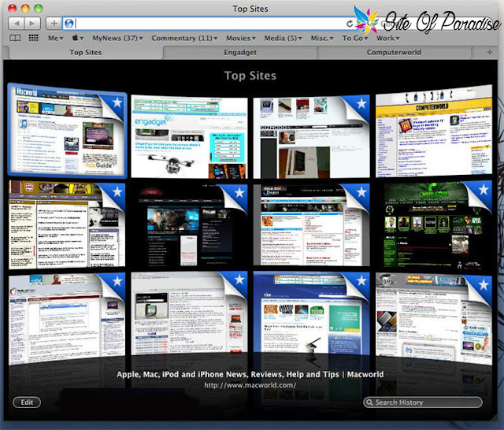
Task: Switch to the Top Sites tab
Action: [86, 53]
